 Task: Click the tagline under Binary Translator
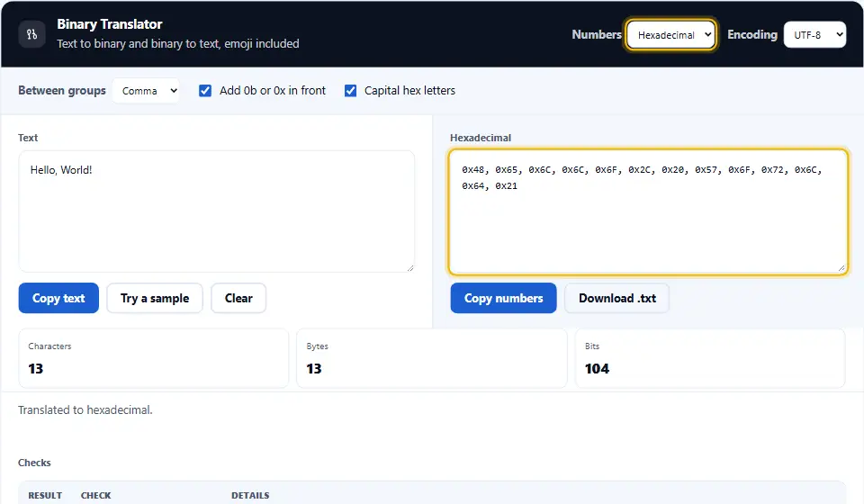178,43
